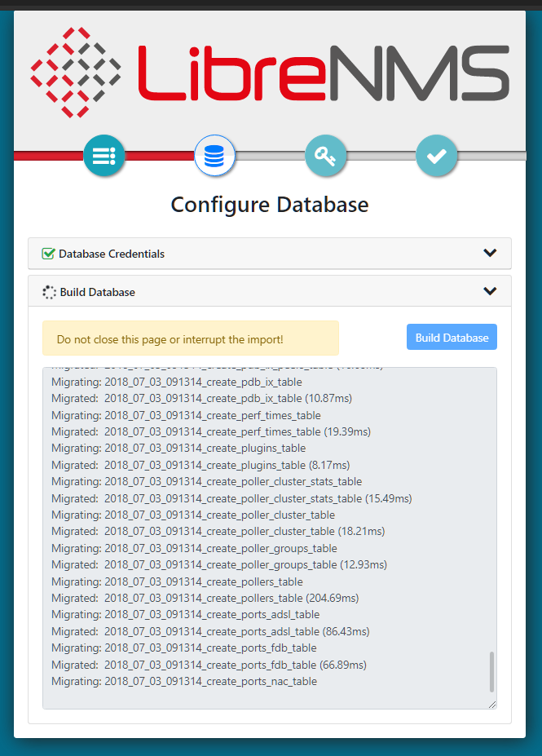Click the Build Database section heading
The width and height of the screenshot is (542, 756).
[x=97, y=292]
